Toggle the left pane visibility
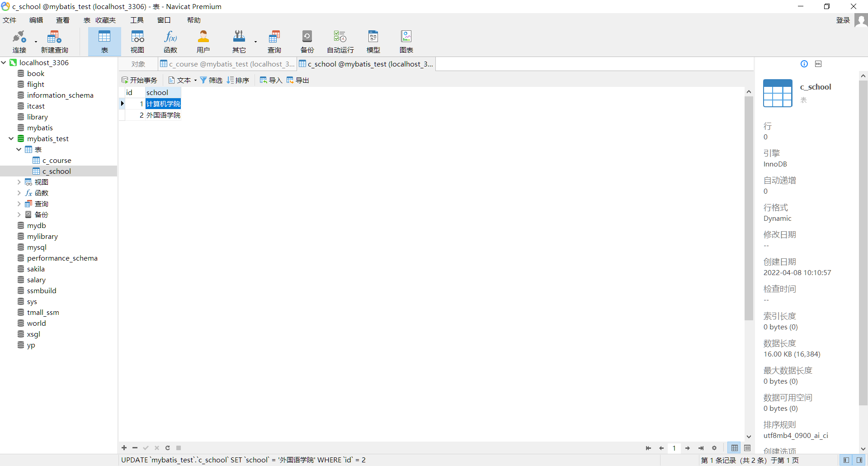This screenshot has width=868, height=466. tap(846, 460)
